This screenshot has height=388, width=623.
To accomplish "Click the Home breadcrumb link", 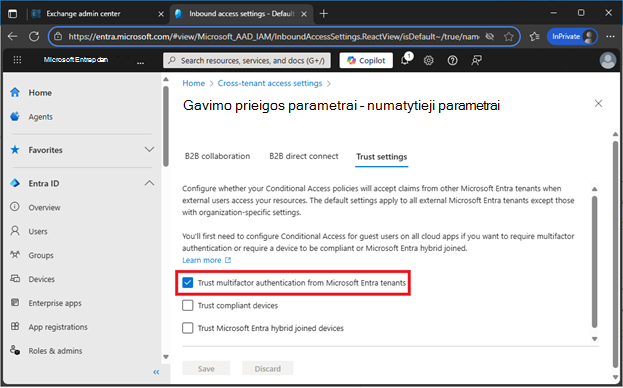I will coord(193,83).
